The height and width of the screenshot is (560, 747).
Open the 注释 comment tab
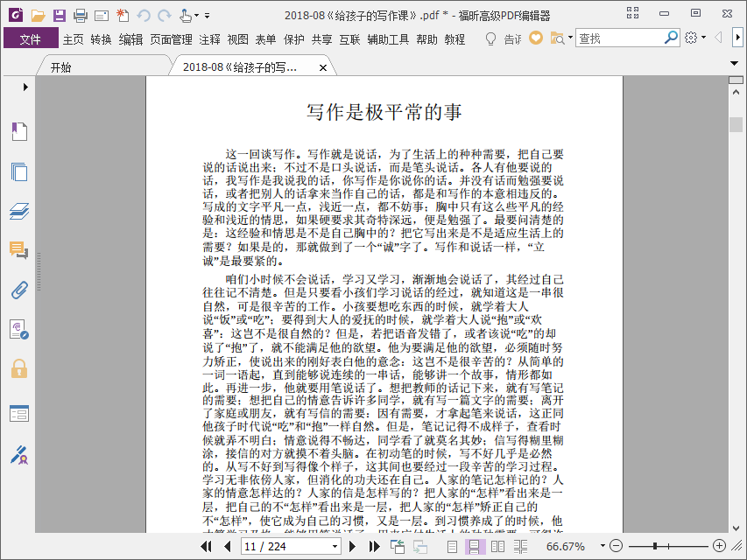point(209,39)
